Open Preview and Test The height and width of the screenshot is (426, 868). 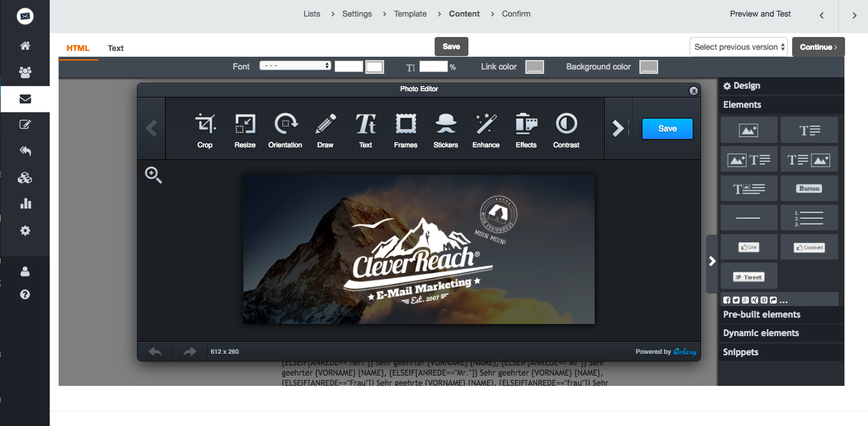pyautogui.click(x=760, y=13)
